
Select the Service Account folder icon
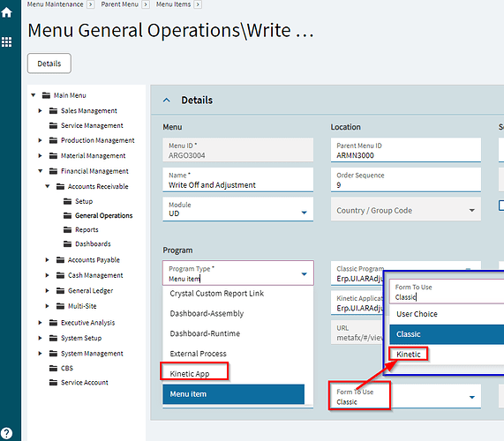pos(53,383)
